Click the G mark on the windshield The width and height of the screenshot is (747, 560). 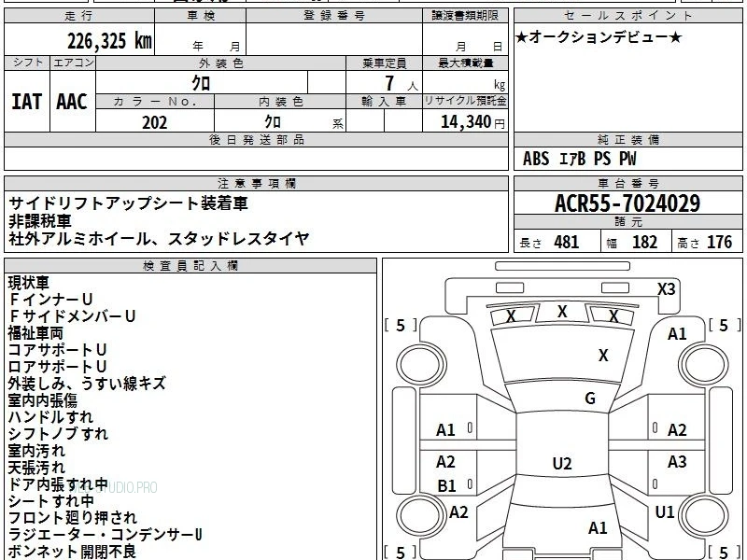[590, 399]
